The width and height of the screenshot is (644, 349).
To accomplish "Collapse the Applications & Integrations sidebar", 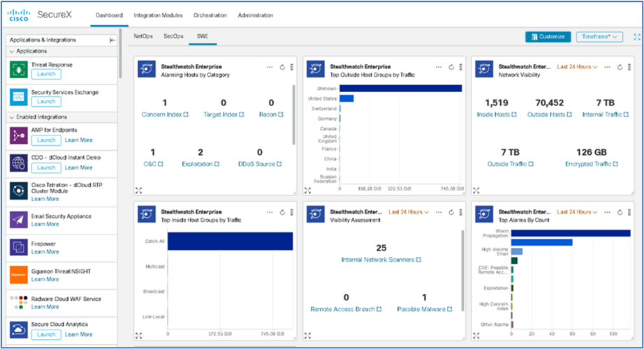I will pos(112,40).
